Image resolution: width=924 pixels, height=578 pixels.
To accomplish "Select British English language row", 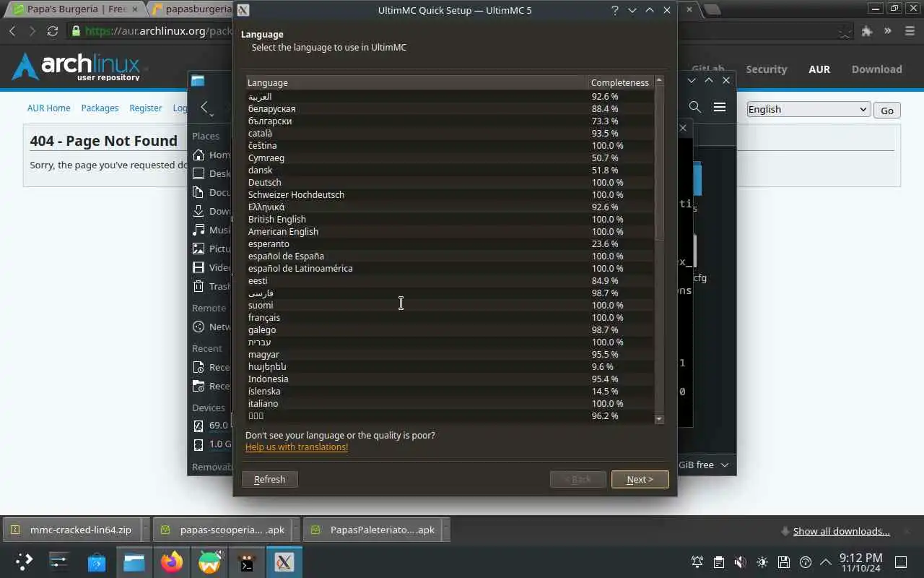I will click(x=450, y=219).
